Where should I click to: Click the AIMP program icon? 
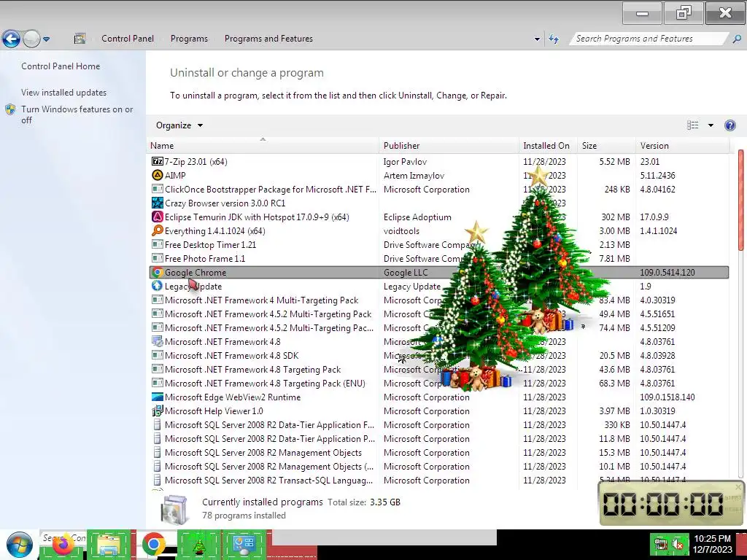pyautogui.click(x=158, y=175)
